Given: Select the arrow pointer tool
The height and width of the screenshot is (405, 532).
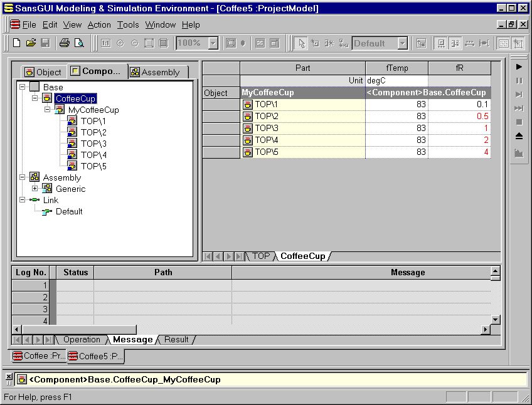Looking at the screenshot, I should [301, 43].
